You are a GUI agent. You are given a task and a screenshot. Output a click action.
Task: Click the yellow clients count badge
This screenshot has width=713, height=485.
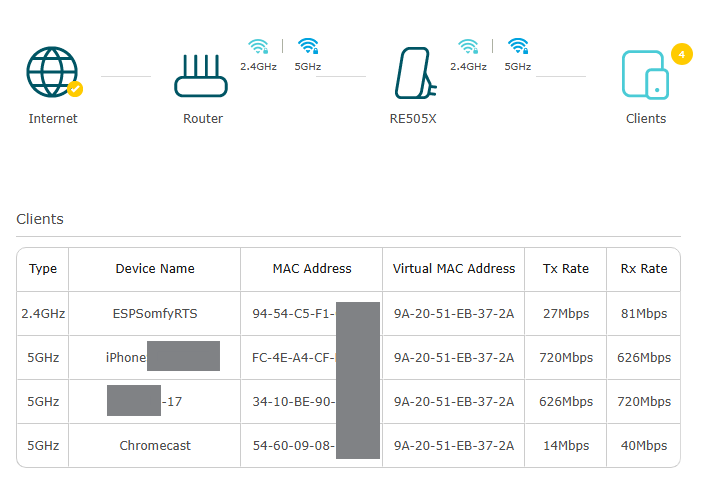[x=682, y=54]
